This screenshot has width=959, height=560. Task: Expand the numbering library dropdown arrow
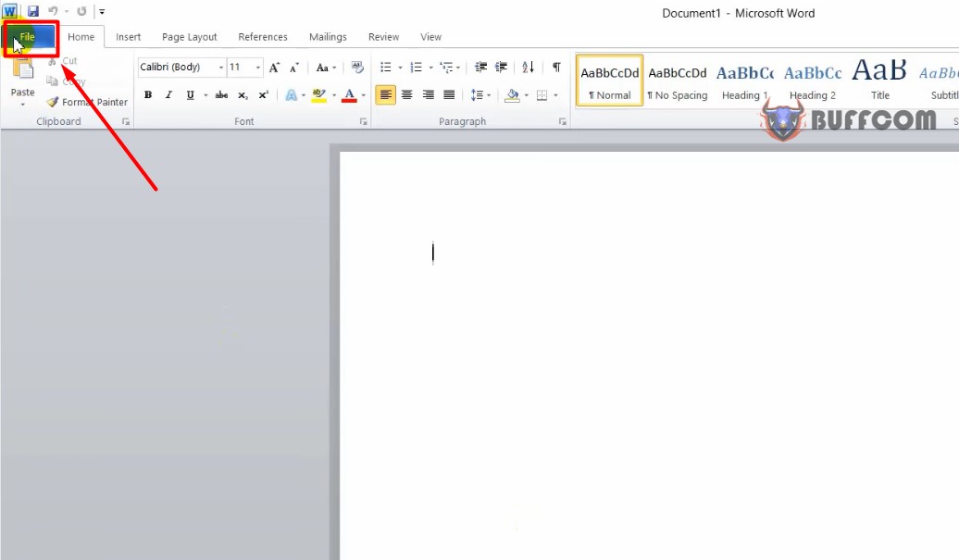pos(430,68)
